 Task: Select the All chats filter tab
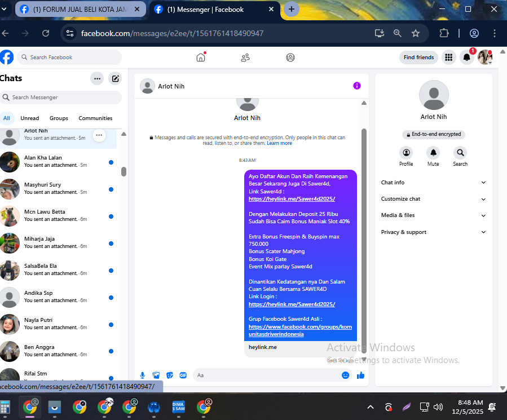6,118
